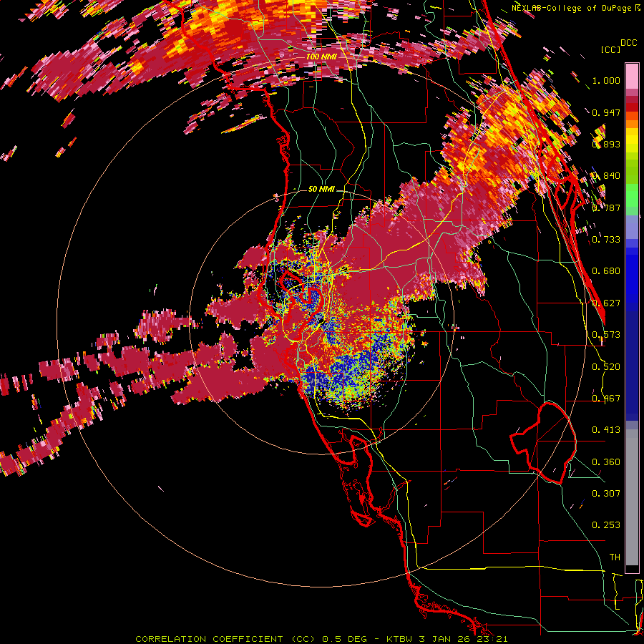This screenshot has width=644, height=644.
Task: Click the 0.840 scale value
Action: point(606,176)
